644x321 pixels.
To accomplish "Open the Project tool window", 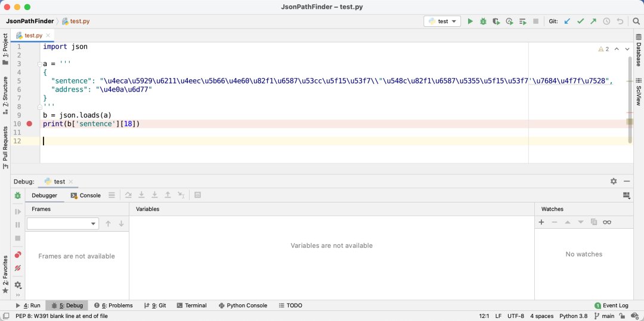I will [x=5, y=49].
